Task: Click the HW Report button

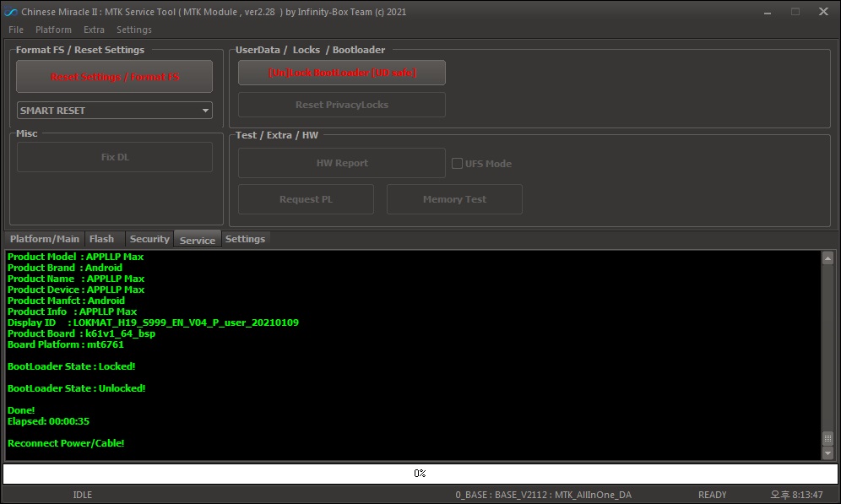Action: click(x=342, y=163)
